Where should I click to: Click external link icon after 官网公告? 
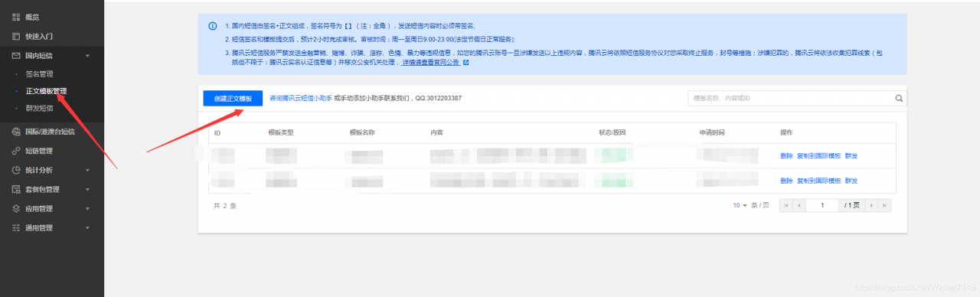[x=465, y=62]
